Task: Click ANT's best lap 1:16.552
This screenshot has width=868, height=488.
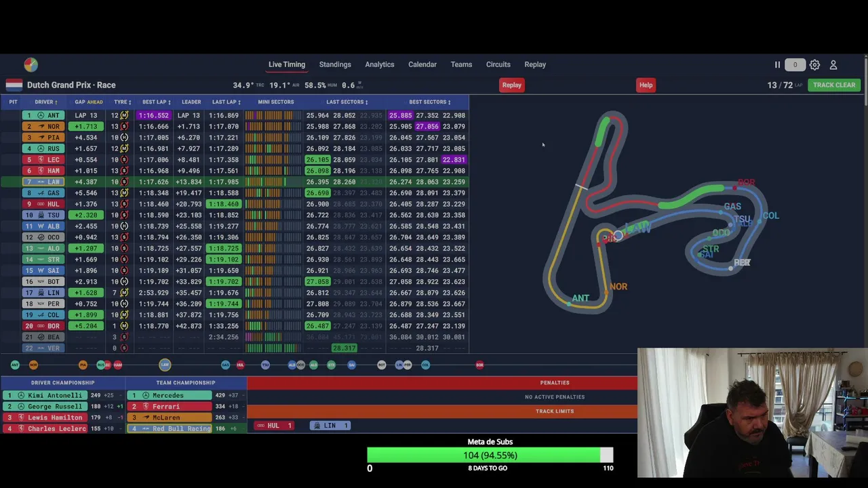Action: coord(154,115)
